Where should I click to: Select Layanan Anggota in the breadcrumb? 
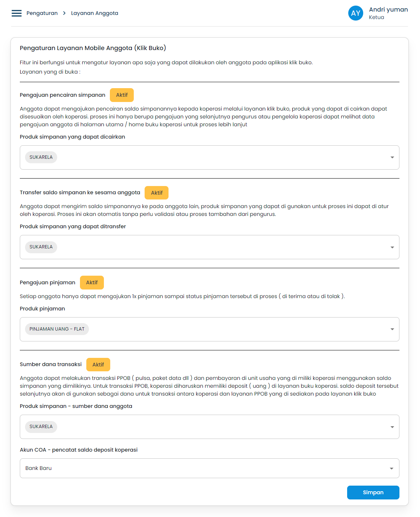pyautogui.click(x=95, y=13)
